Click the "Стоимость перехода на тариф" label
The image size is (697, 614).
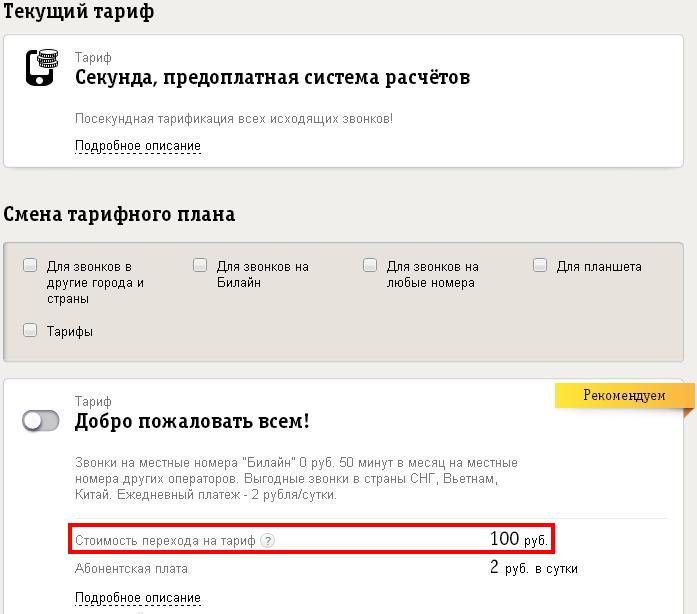point(165,541)
